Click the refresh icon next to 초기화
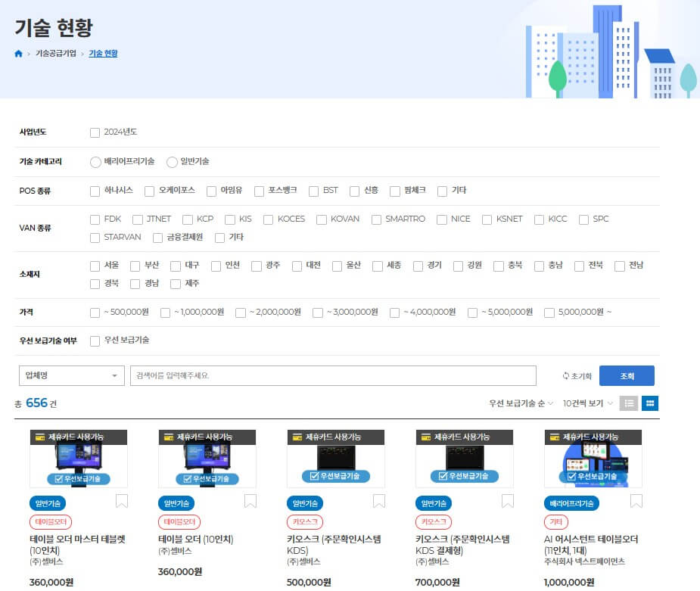Viewport: 700px width, 591px height. (x=567, y=376)
